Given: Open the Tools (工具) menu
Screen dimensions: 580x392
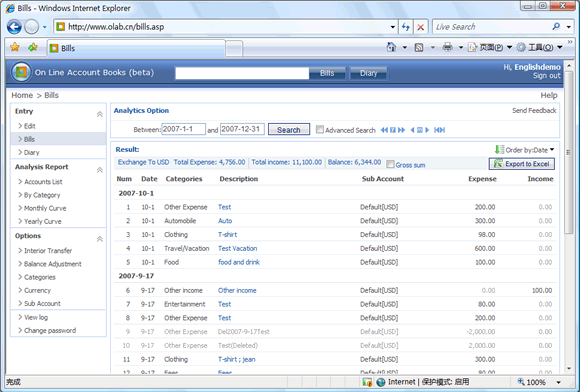Looking at the screenshot, I should coord(539,47).
